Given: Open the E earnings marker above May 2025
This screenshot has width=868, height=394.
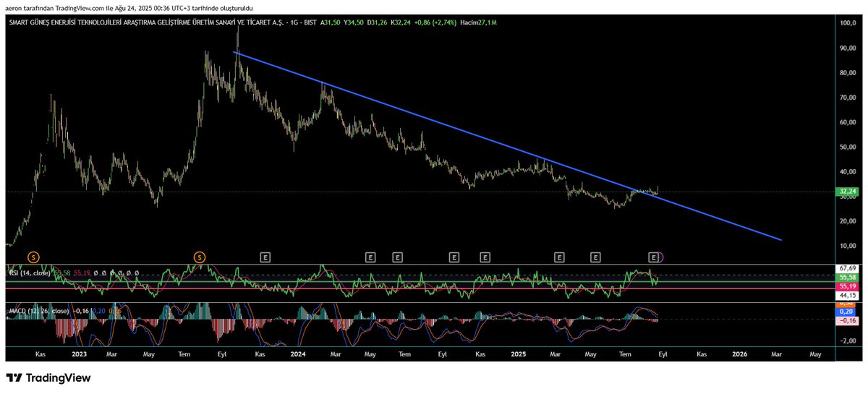Looking at the screenshot, I should (x=596, y=257).
